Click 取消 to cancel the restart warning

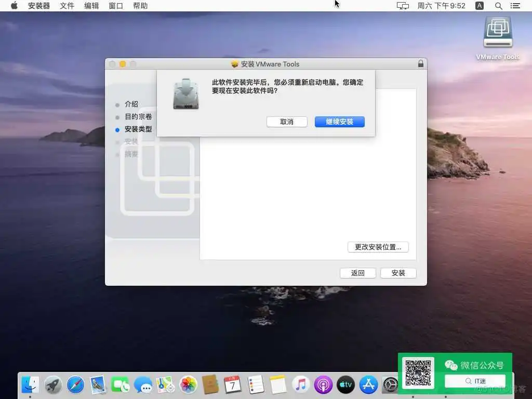287,122
